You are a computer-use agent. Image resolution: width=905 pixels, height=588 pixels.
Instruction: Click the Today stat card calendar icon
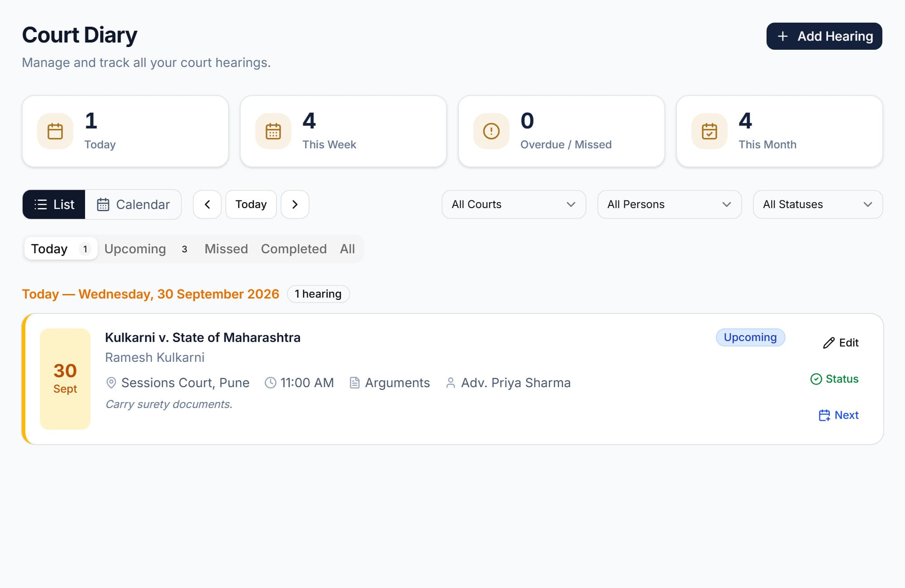coord(55,131)
